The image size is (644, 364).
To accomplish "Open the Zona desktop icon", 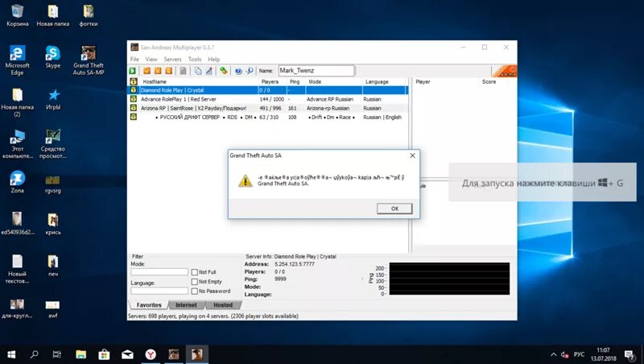I will point(17,181).
